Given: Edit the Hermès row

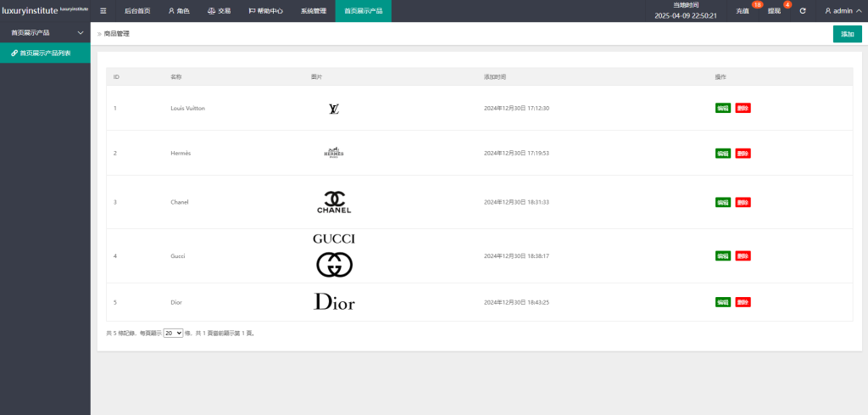Looking at the screenshot, I should tap(723, 153).
